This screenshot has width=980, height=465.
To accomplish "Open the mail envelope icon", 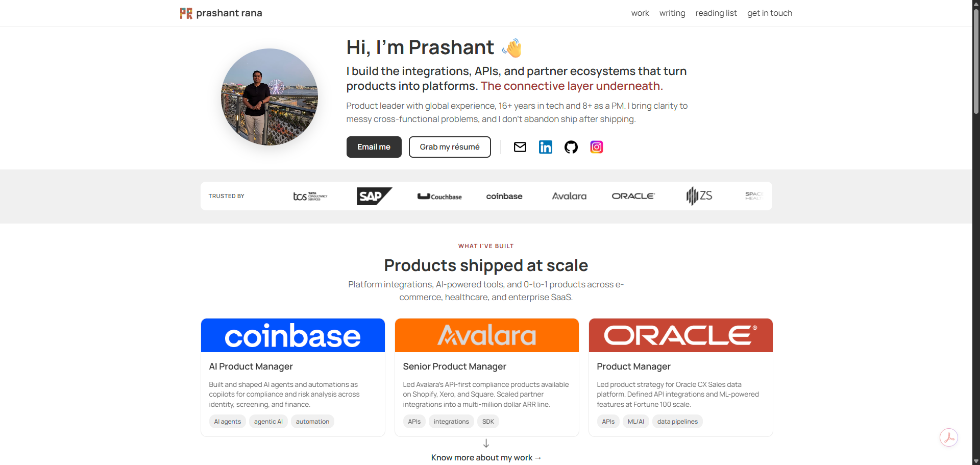I will coord(520,147).
